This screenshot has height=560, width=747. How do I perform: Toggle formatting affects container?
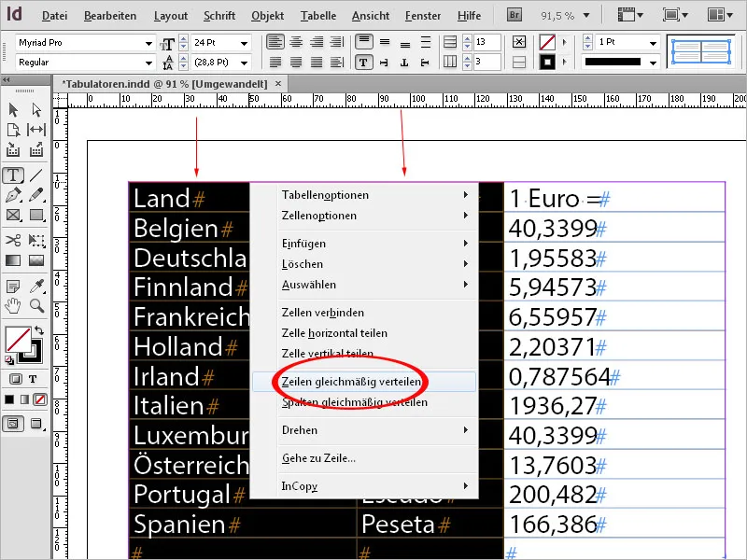pyautogui.click(x=15, y=379)
